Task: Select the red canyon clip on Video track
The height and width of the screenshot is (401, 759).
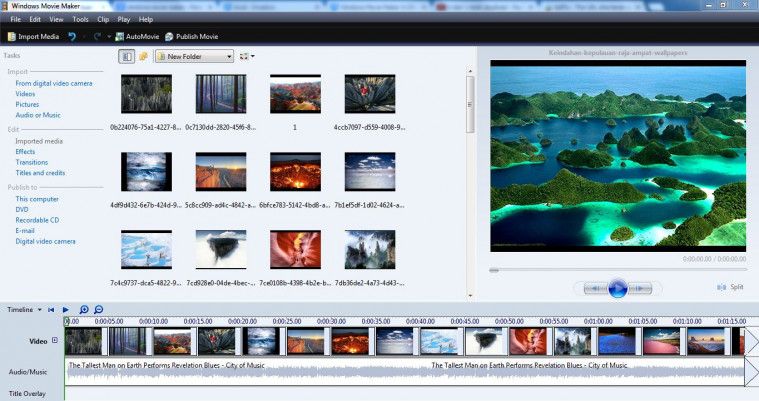Action: pos(528,341)
